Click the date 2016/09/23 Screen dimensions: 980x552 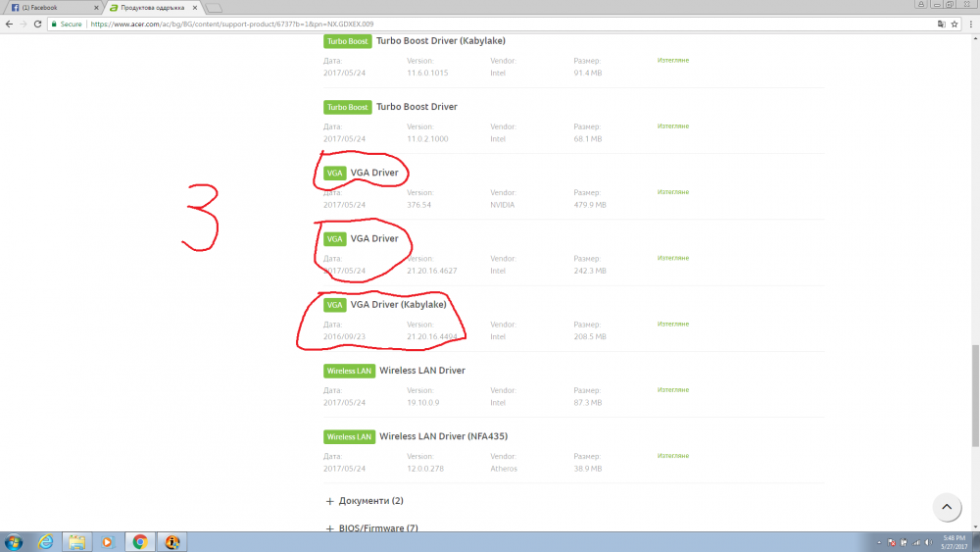pyautogui.click(x=344, y=337)
